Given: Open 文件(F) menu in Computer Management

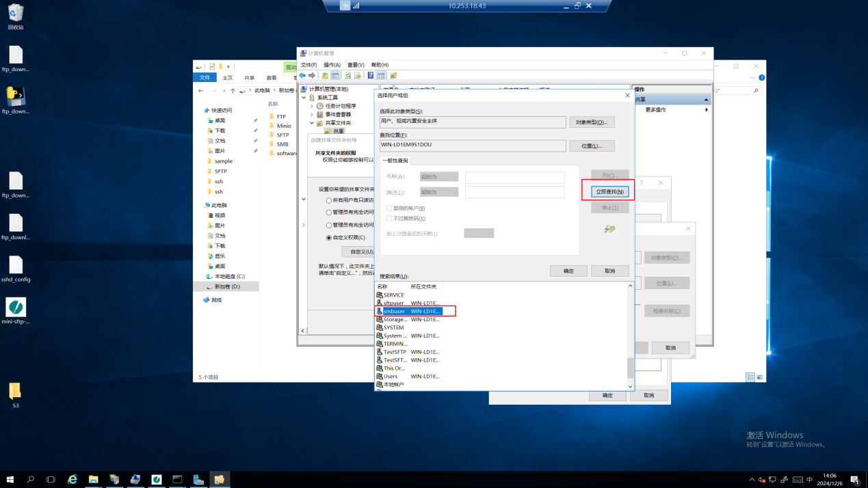Looking at the screenshot, I should point(309,65).
